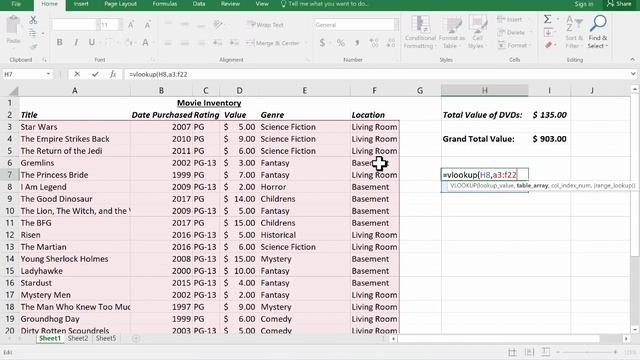
Task: Click Format cells button
Action: coord(513,45)
